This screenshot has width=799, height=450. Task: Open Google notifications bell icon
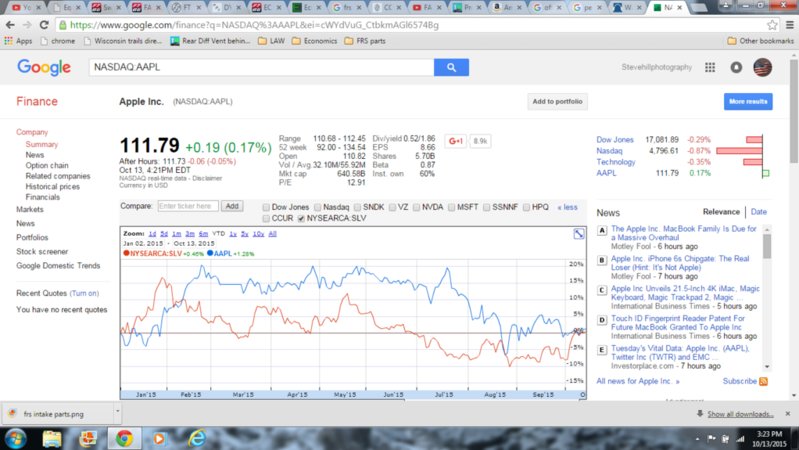click(736, 67)
